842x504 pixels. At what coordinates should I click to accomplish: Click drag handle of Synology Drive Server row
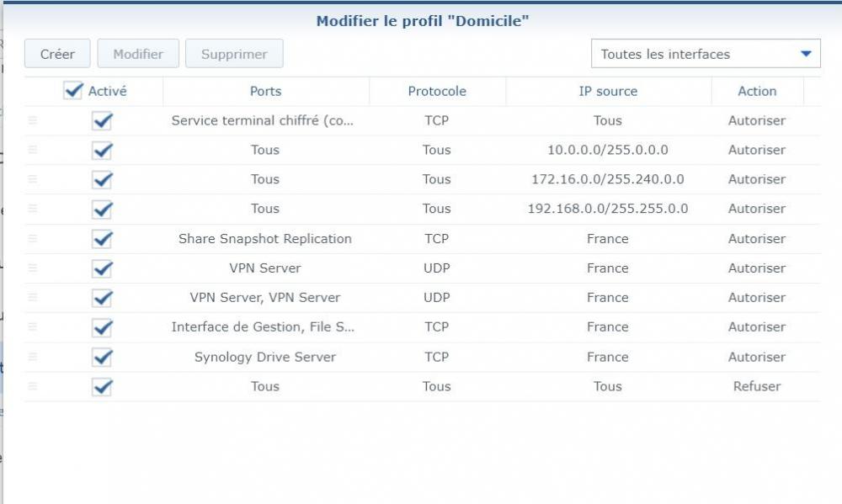click(33, 357)
